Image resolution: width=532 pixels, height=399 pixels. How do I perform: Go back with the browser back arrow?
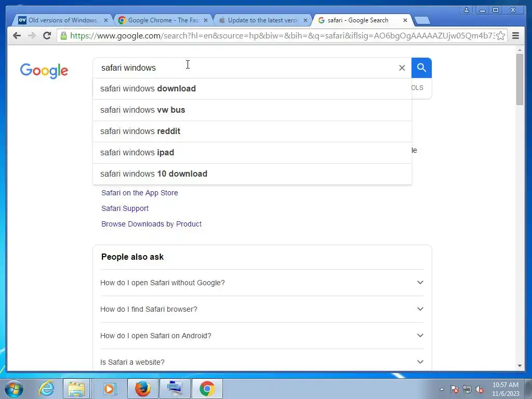tap(17, 36)
